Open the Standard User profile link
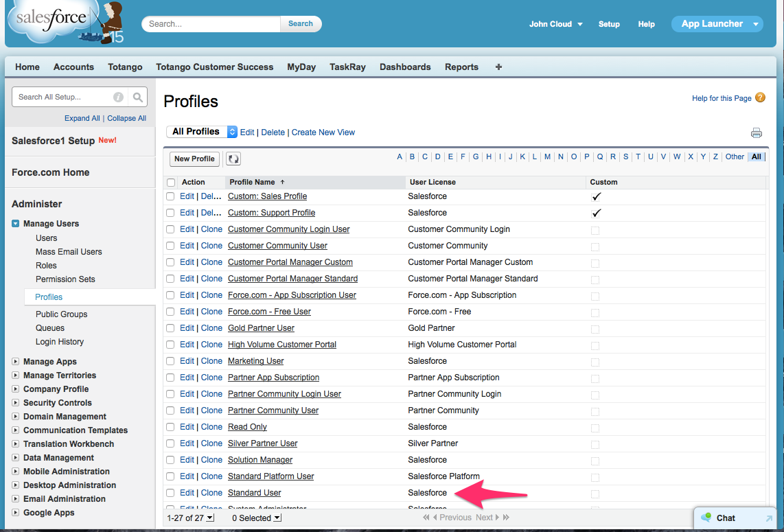 click(255, 493)
